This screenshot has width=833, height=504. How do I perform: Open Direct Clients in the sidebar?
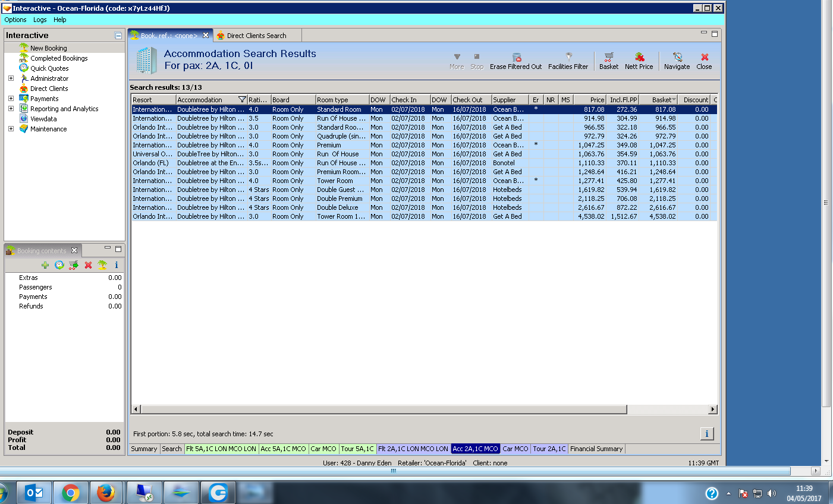(49, 89)
